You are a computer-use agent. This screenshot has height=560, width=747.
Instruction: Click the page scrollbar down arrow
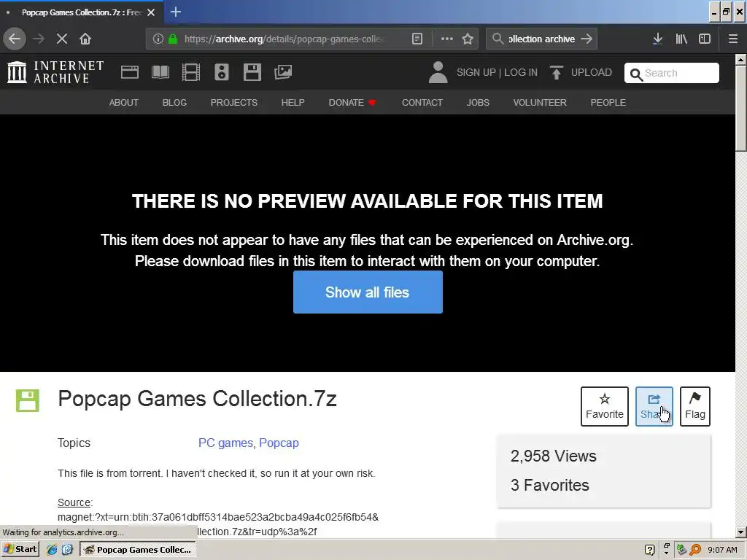click(741, 532)
